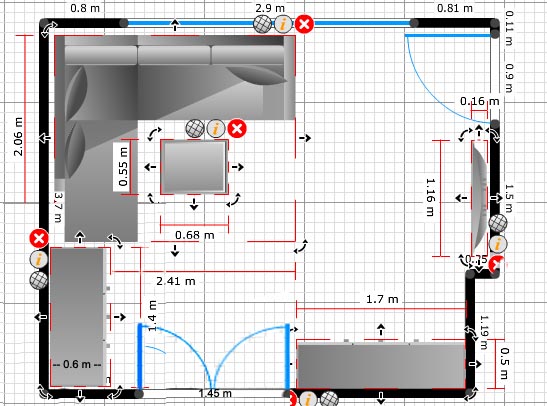Click the down move arrow below coffee table
The image size is (547, 406).
pyautogui.click(x=194, y=204)
